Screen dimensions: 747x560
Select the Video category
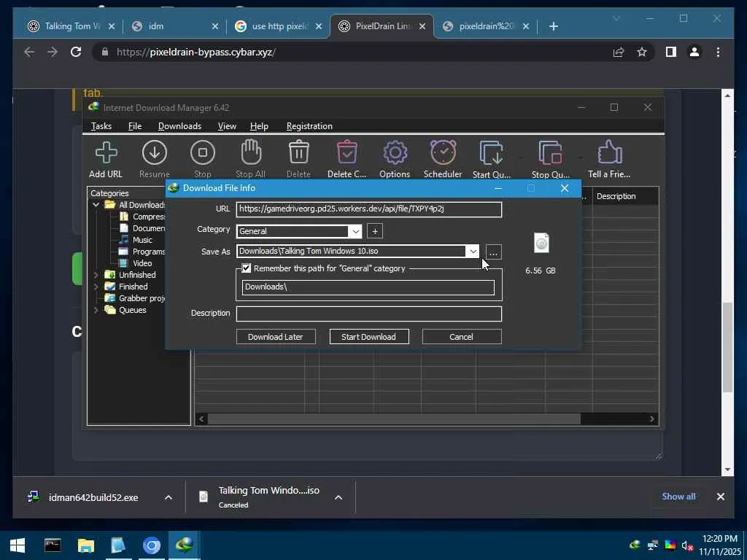tap(142, 263)
